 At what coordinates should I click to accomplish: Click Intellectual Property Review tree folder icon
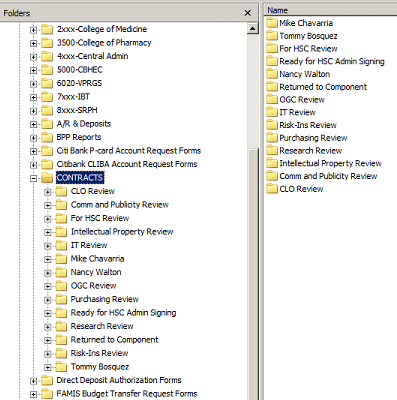tap(61, 232)
